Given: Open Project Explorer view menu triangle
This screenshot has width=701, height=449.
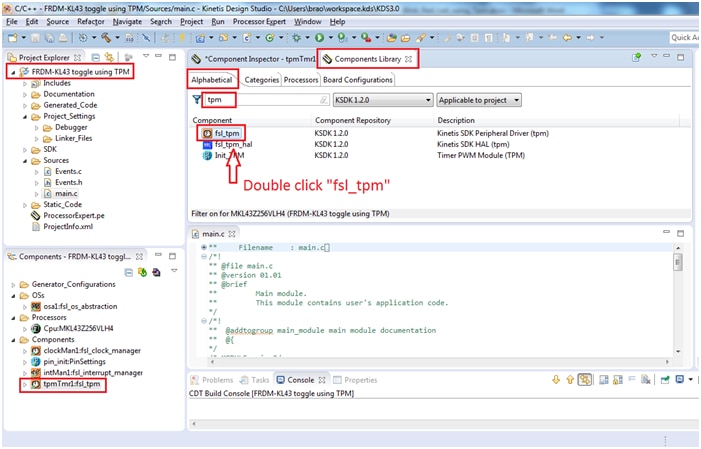Looking at the screenshot, I should pos(146,56).
